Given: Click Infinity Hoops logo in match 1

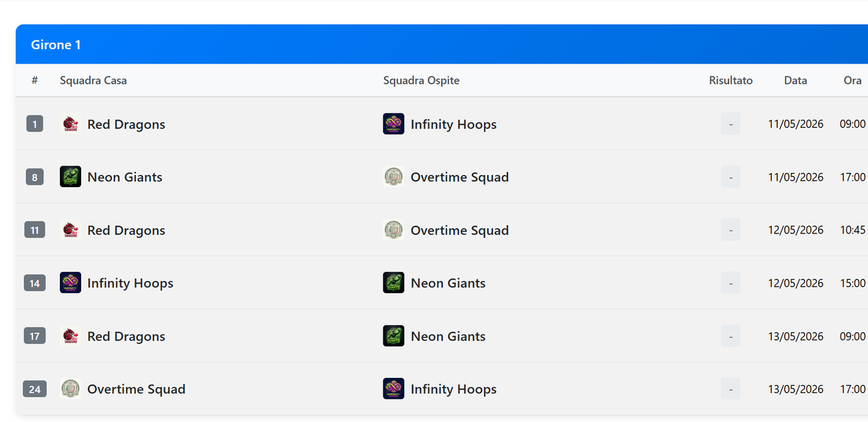Looking at the screenshot, I should coord(393,124).
